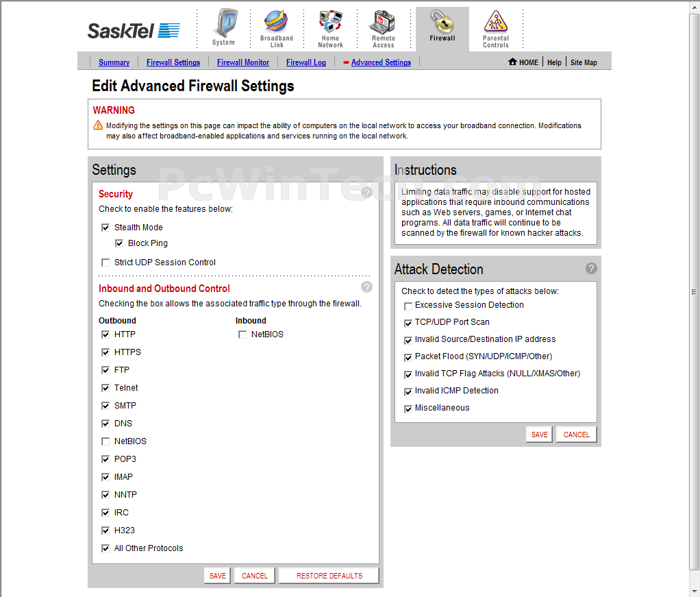This screenshot has width=700, height=597.
Task: Click the scrollbar up arrow
Action: point(695,7)
